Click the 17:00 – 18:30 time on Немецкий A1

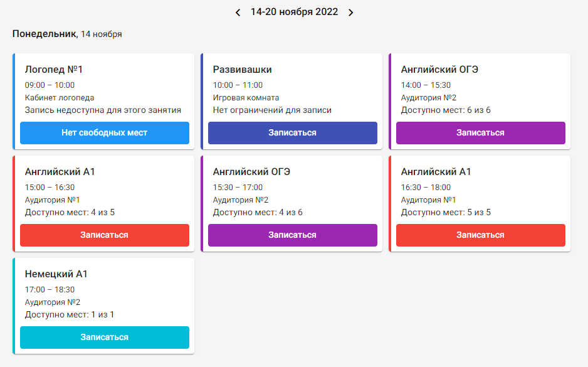50,290
